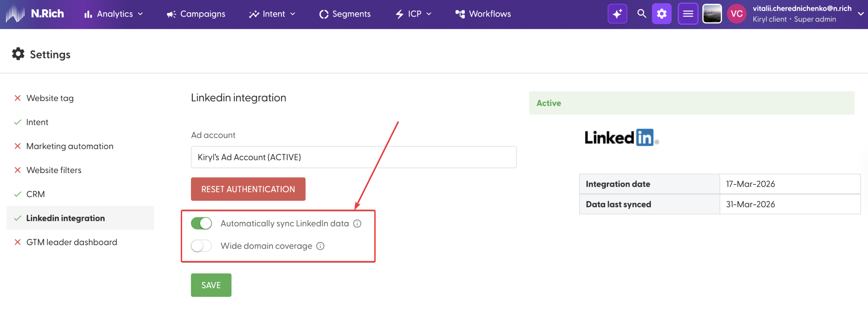
Task: Enable the Wide domain coverage toggle
Action: [x=201, y=246]
